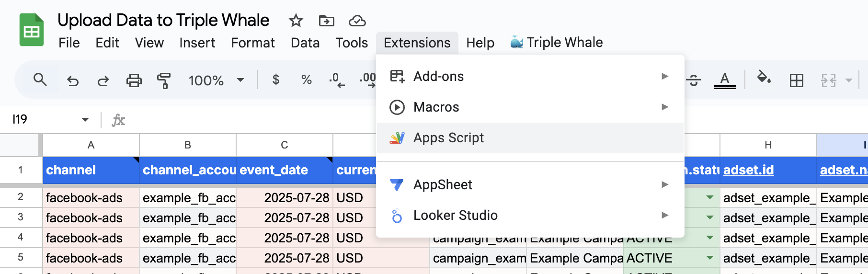
Task: Open ACTIVE status dropdown in row 5
Action: point(709,258)
